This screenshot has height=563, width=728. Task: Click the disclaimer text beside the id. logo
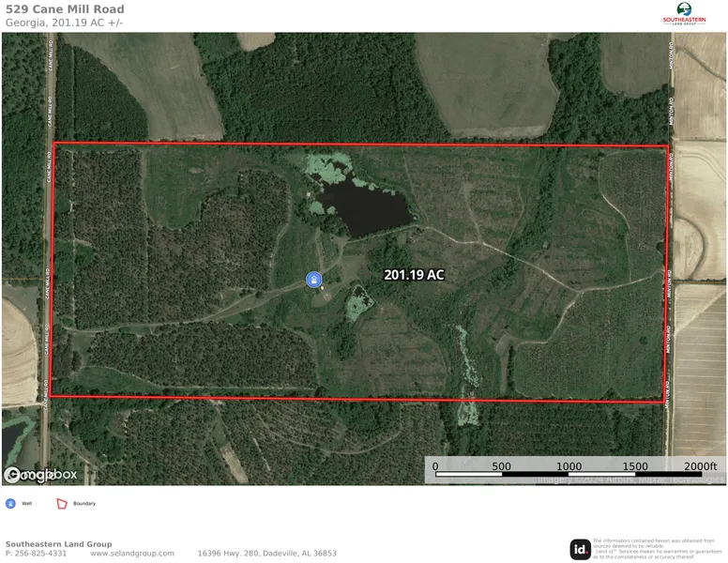click(x=658, y=549)
